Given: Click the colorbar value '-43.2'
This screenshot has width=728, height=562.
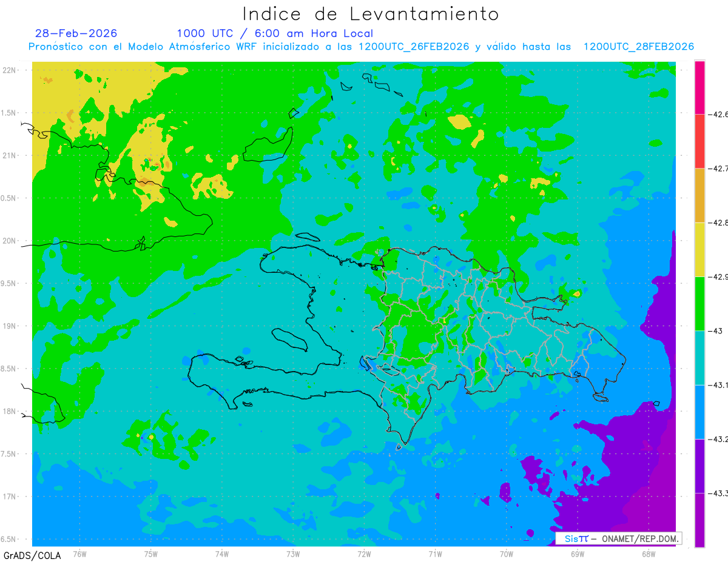Looking at the screenshot, I should tap(718, 440).
